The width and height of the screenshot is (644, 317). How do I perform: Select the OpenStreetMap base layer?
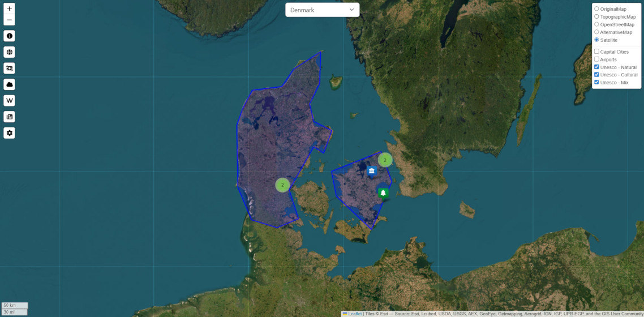pos(596,24)
